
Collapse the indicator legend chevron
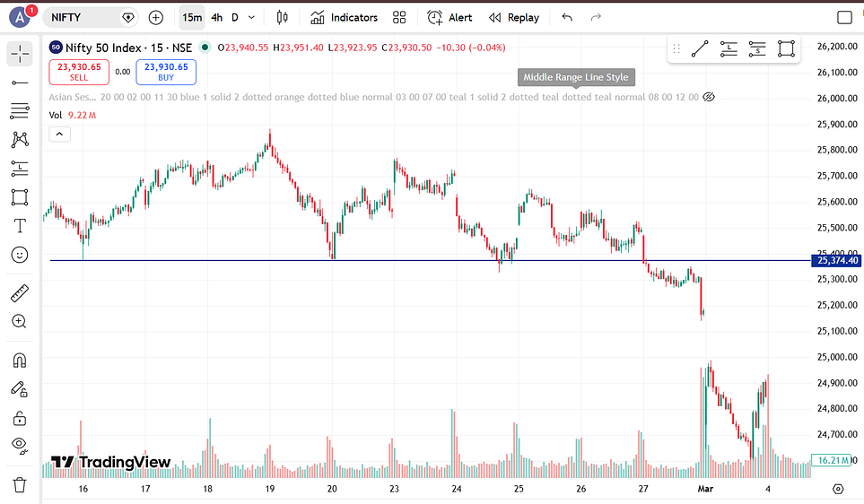59,134
